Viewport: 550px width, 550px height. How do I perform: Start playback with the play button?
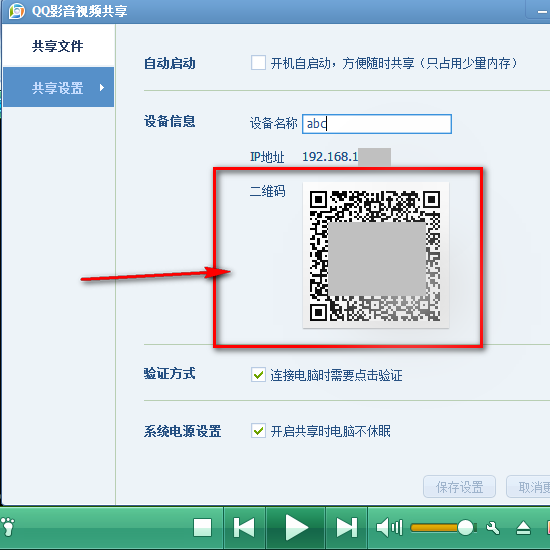296,528
